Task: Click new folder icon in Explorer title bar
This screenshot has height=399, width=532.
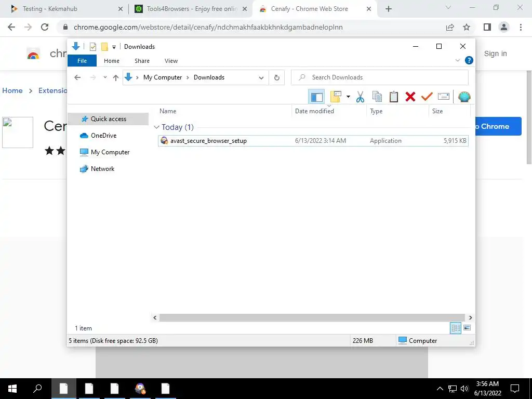Action: [104, 46]
